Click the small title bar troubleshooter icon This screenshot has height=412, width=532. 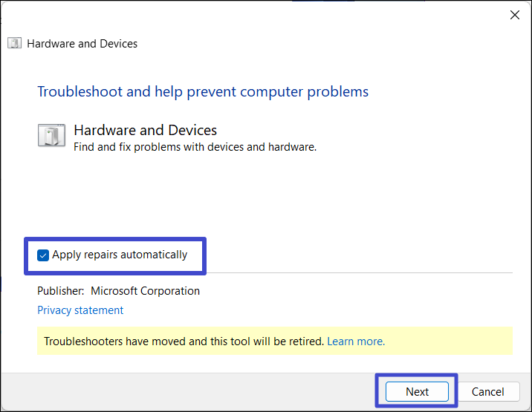[x=14, y=43]
